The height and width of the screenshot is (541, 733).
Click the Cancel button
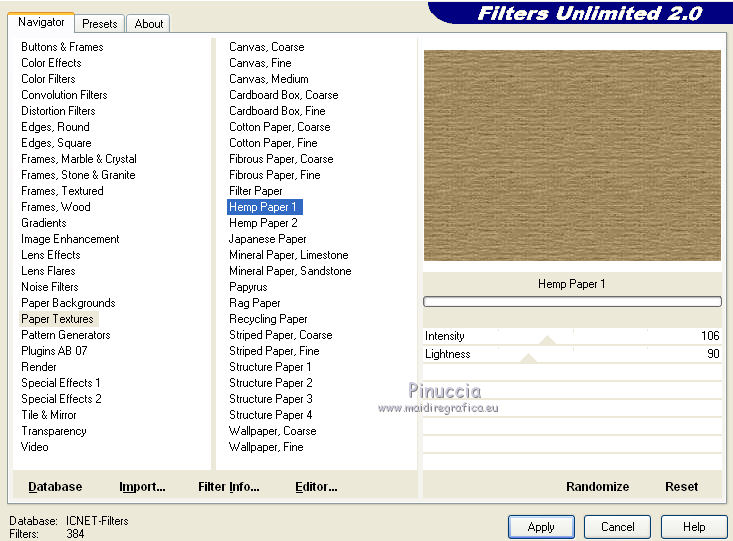(617, 527)
